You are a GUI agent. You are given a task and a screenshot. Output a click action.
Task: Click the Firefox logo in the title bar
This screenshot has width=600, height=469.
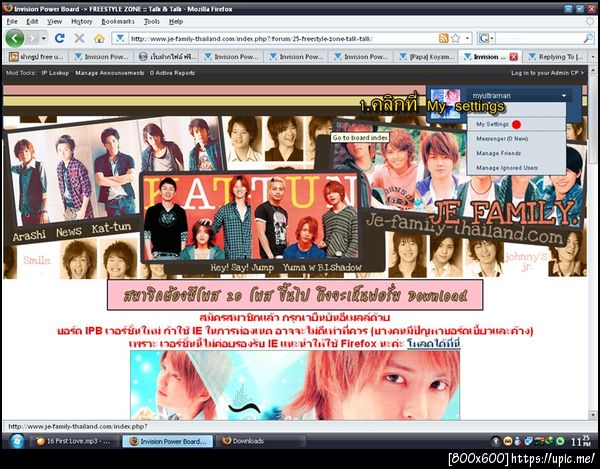click(x=8, y=8)
